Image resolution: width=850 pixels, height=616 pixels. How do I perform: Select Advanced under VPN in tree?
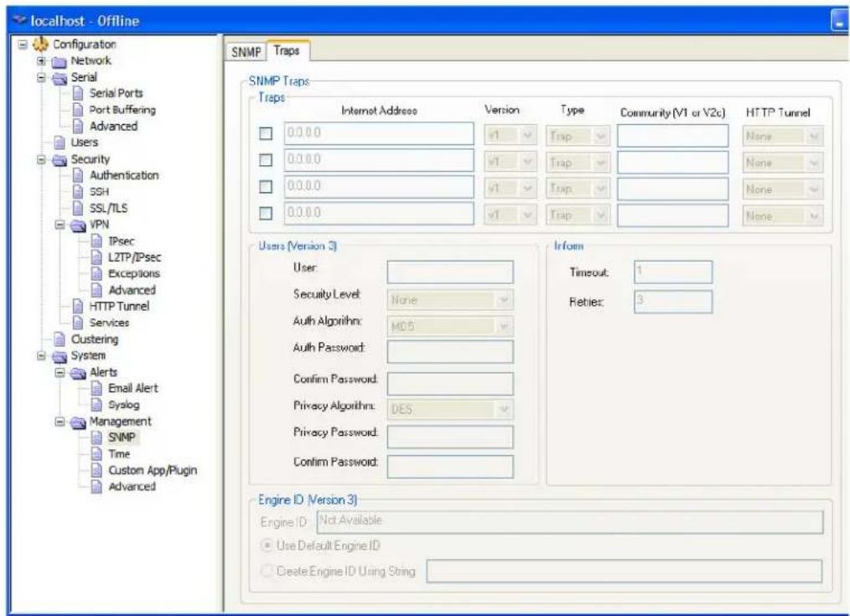pyautogui.click(x=132, y=290)
